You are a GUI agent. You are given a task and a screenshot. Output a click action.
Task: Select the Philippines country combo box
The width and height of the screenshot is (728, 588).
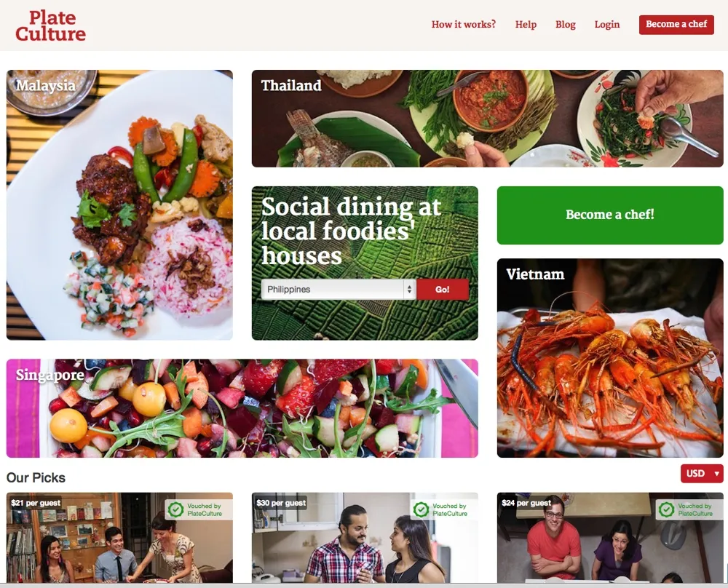(x=339, y=289)
